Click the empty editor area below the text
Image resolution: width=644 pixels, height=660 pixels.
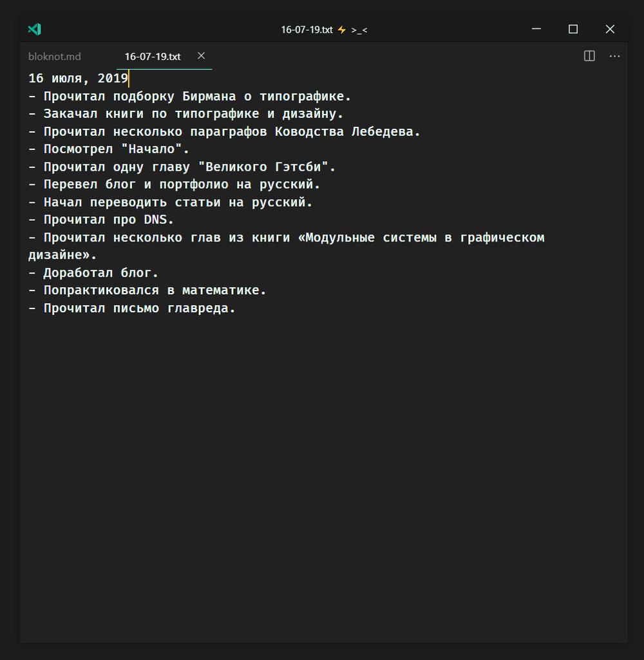322,451
